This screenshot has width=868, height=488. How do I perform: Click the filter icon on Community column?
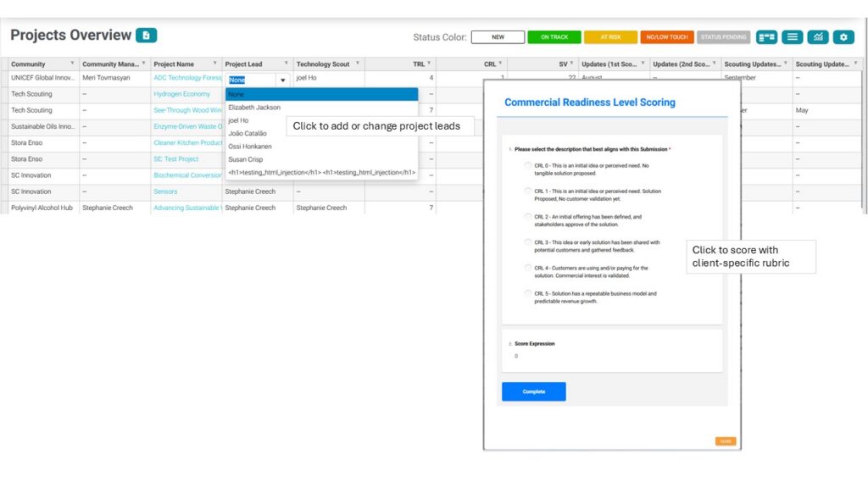(72, 64)
